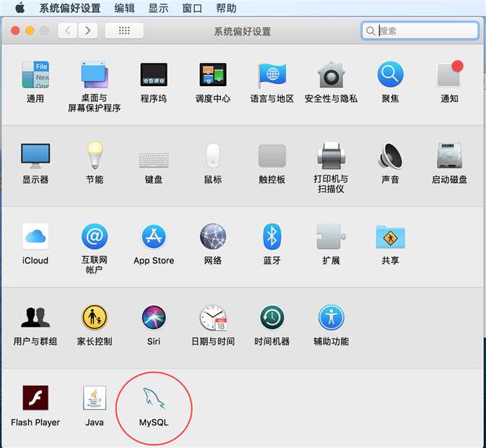
Task: Minimize the window with yellow button
Action: coord(30,30)
